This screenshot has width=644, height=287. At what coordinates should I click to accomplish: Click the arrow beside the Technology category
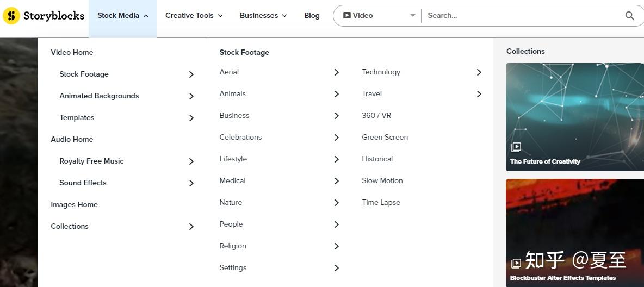479,72
